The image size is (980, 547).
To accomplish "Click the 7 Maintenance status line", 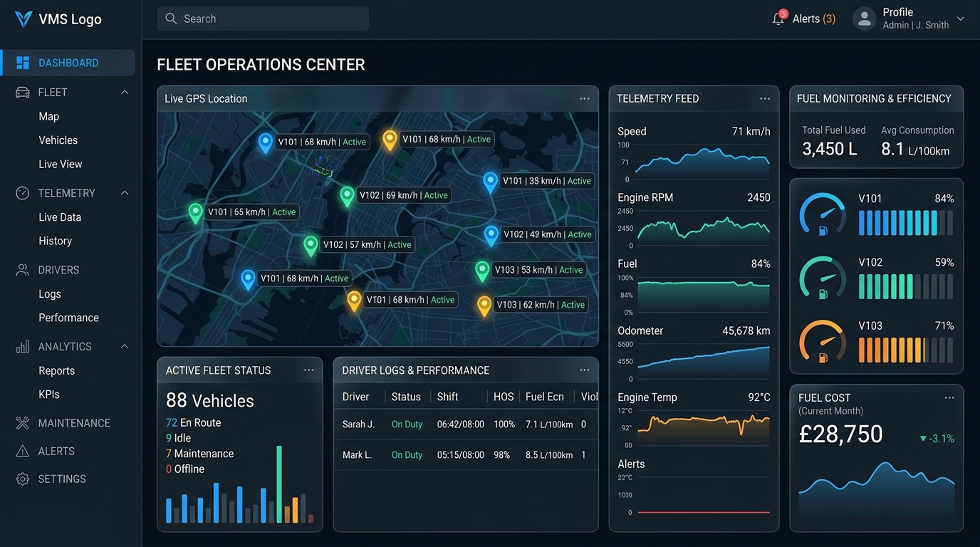I will pyautogui.click(x=199, y=454).
